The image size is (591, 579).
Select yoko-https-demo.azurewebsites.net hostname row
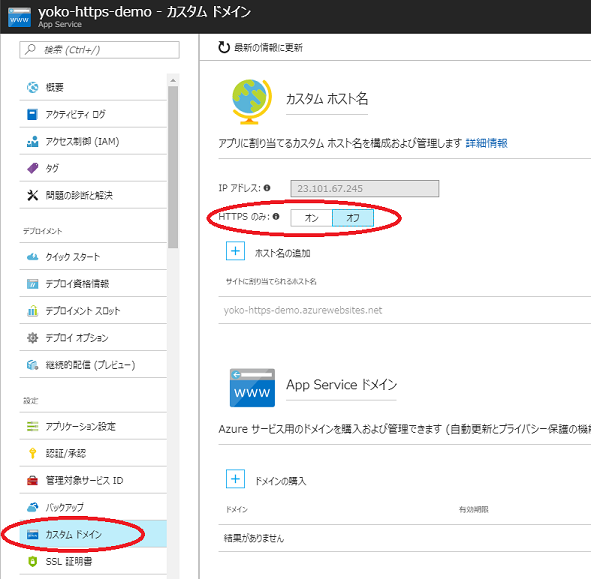coord(404,310)
